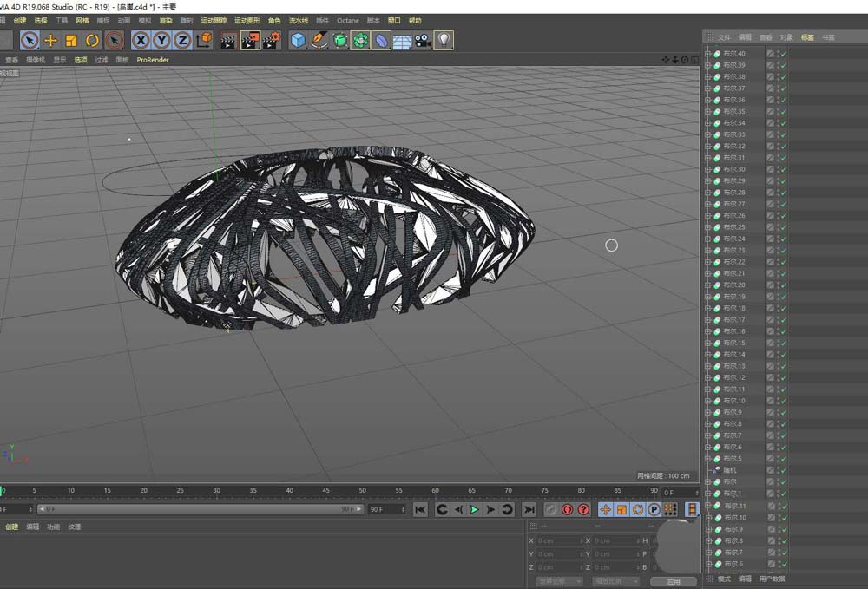Toggle scale keying in timeline bar
The width and height of the screenshot is (868, 589).
coord(621,509)
